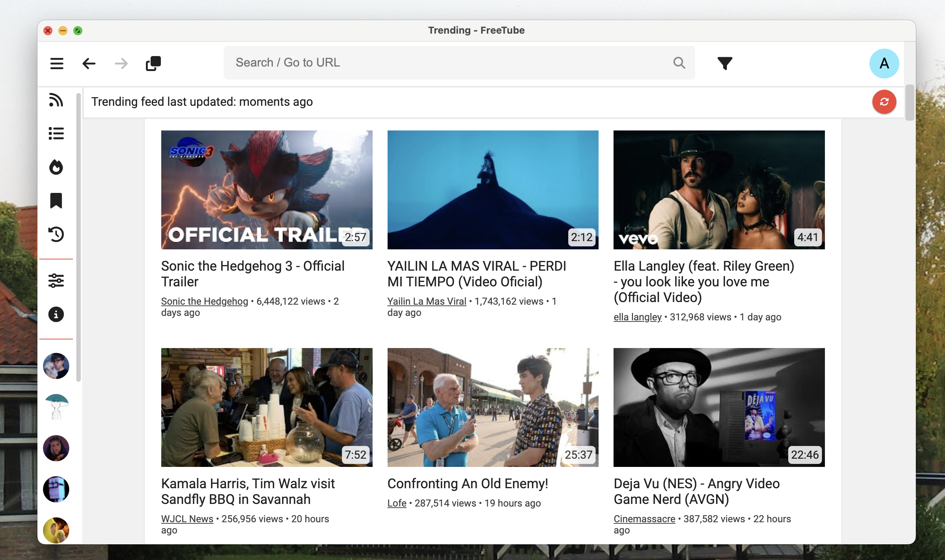
Task: Open Playlists using the bookmark icon
Action: click(56, 200)
